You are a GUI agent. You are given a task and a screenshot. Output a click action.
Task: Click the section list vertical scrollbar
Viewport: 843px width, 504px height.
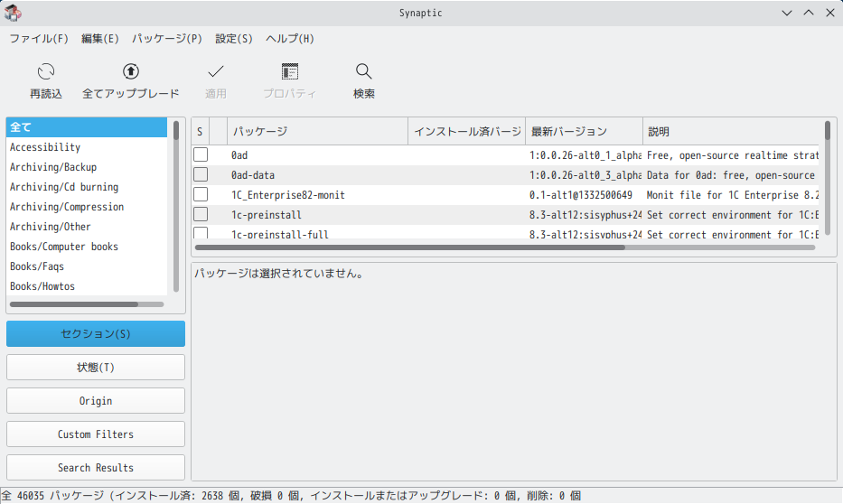176,207
